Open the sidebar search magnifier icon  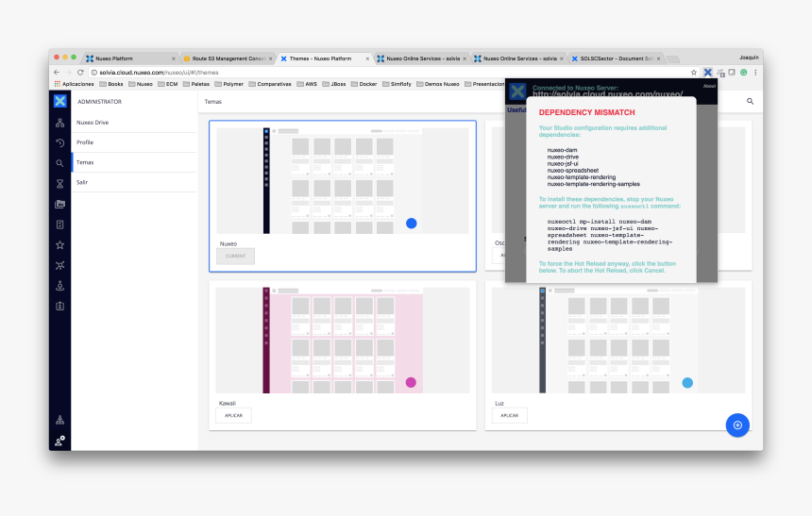click(x=60, y=163)
